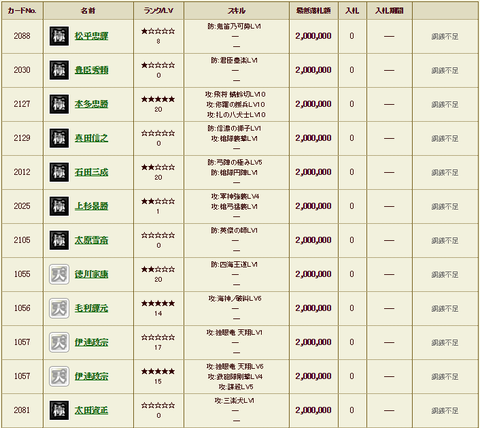Viewport: 480px width, 428px height.
Task: Click the 極 rarity icon beside 松平忠輝
Action: click(x=59, y=36)
